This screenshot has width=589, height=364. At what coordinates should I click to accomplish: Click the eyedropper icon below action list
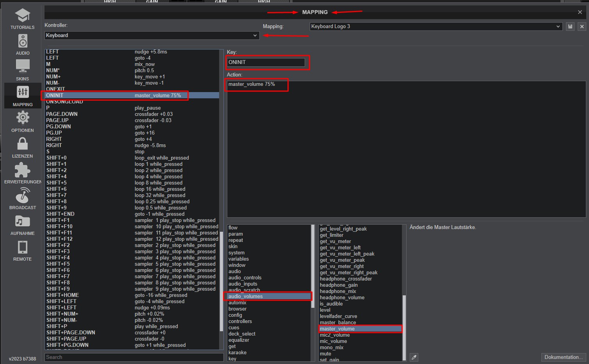414,357
